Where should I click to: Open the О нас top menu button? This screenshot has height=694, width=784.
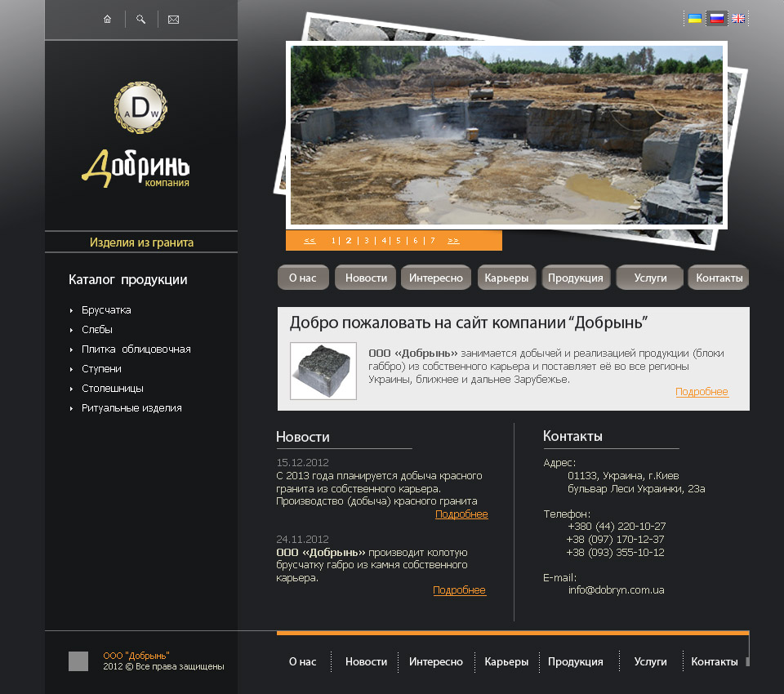point(303,278)
